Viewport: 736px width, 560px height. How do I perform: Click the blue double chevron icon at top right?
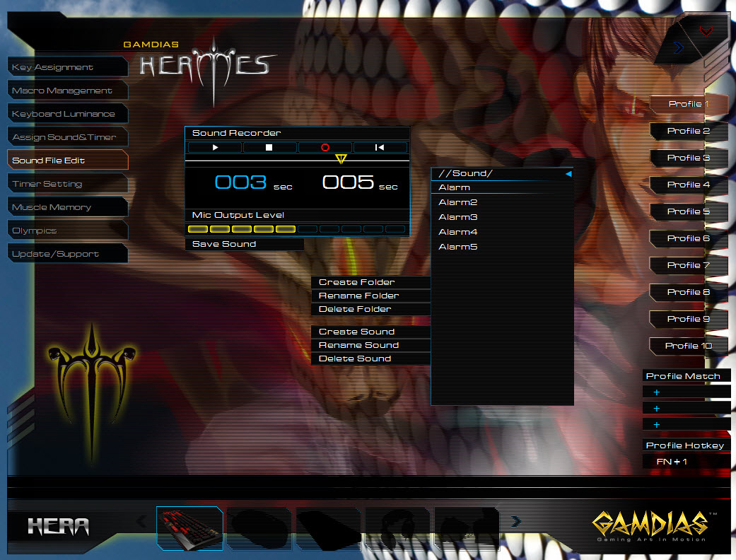678,47
